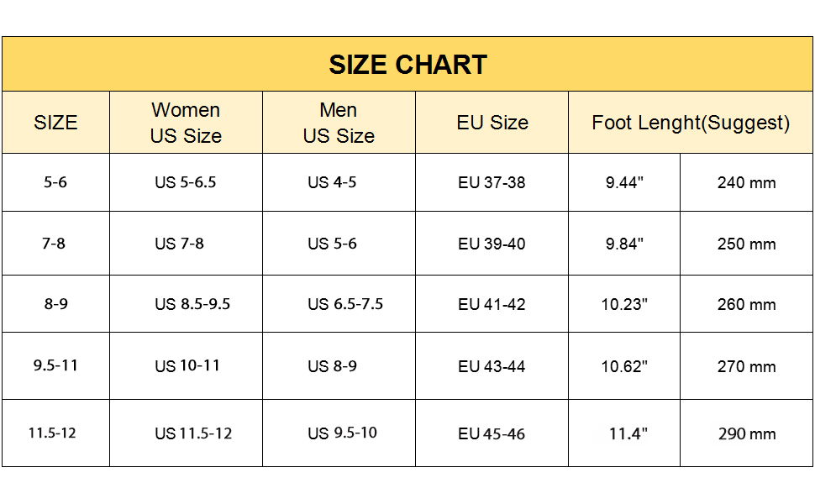
Task: Click the 9.84" foot length cell
Action: tap(624, 244)
